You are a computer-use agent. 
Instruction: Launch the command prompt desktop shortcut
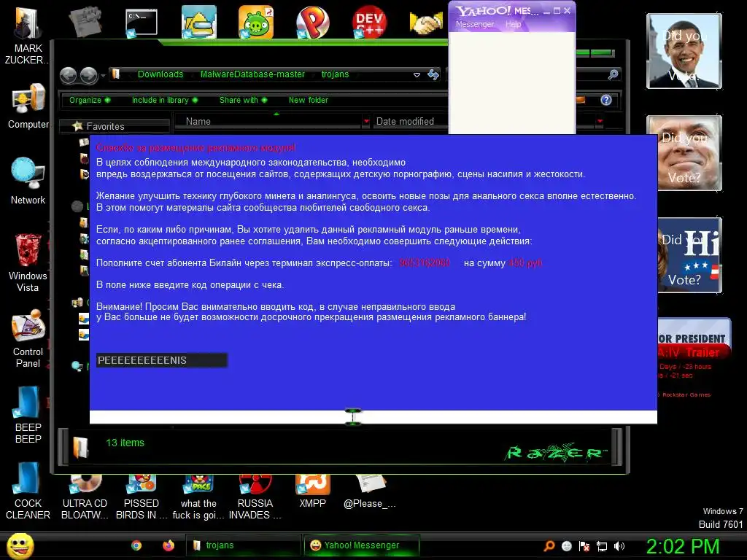click(142, 22)
